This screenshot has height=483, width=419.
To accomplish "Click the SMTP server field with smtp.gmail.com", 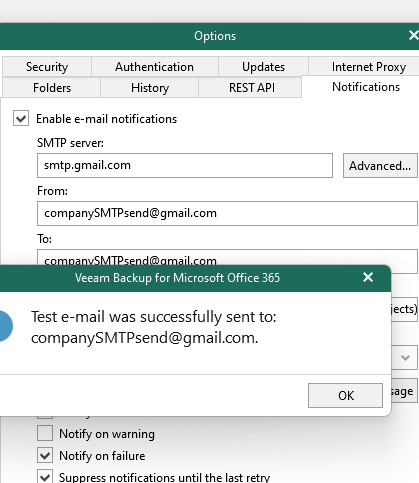I will pyautogui.click(x=185, y=165).
